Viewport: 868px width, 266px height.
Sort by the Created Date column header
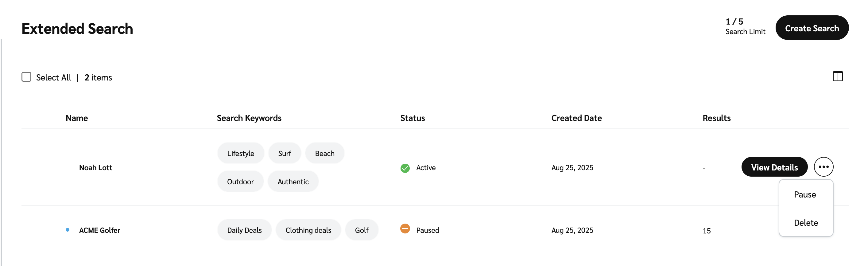point(576,118)
